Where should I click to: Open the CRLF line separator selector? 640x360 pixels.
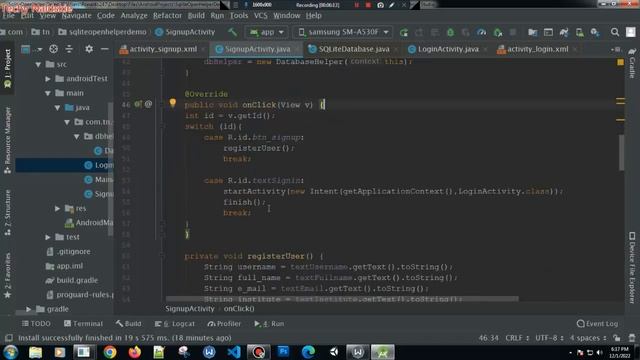point(517,338)
